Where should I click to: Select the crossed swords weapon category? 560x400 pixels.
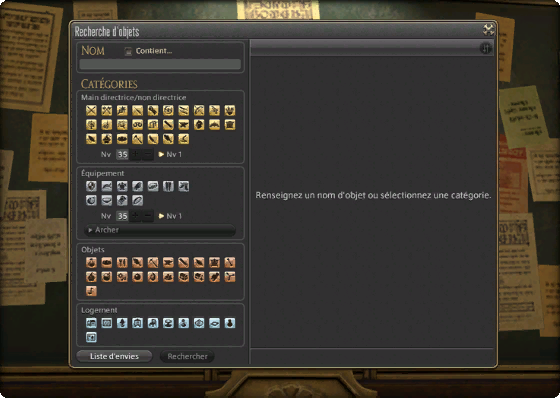pos(91,110)
